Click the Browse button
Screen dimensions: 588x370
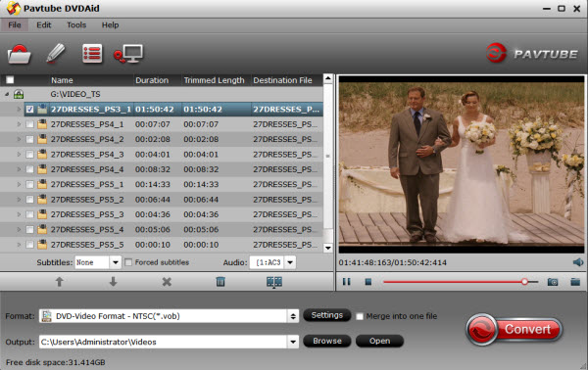click(327, 341)
